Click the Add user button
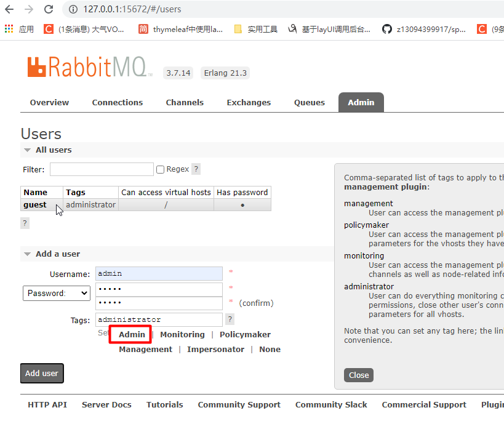This screenshot has height=437, width=504. (42, 374)
